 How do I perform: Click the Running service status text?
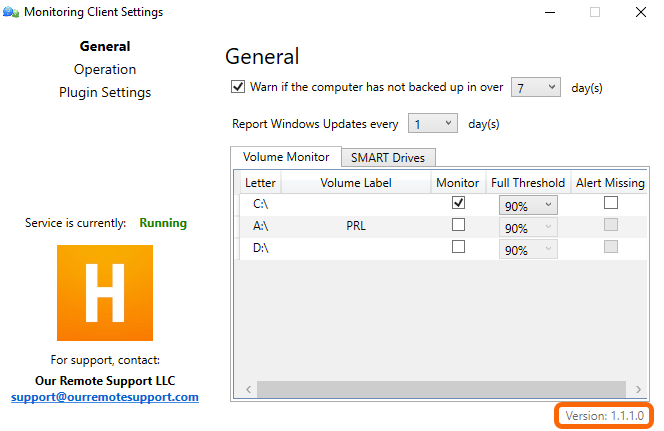coord(163,223)
